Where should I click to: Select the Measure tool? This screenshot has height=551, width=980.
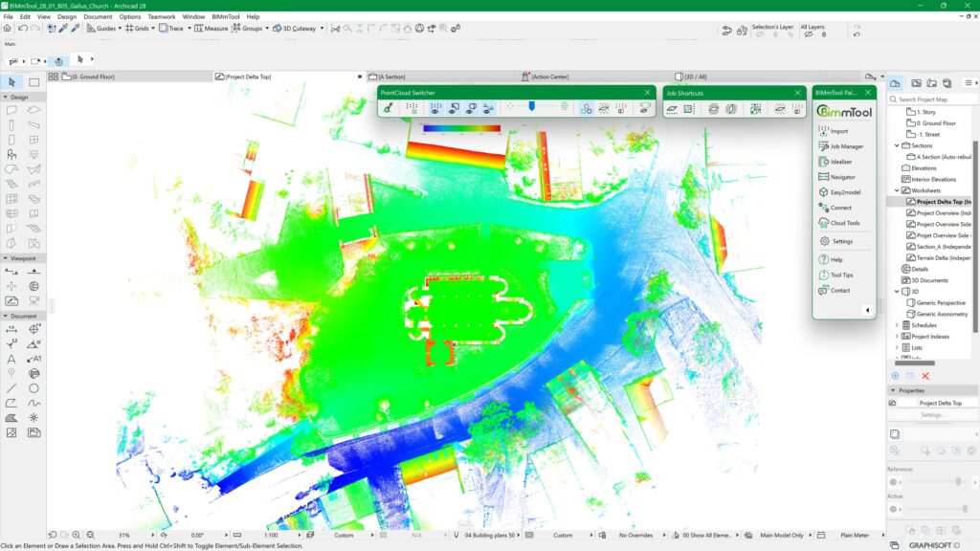tap(209, 28)
